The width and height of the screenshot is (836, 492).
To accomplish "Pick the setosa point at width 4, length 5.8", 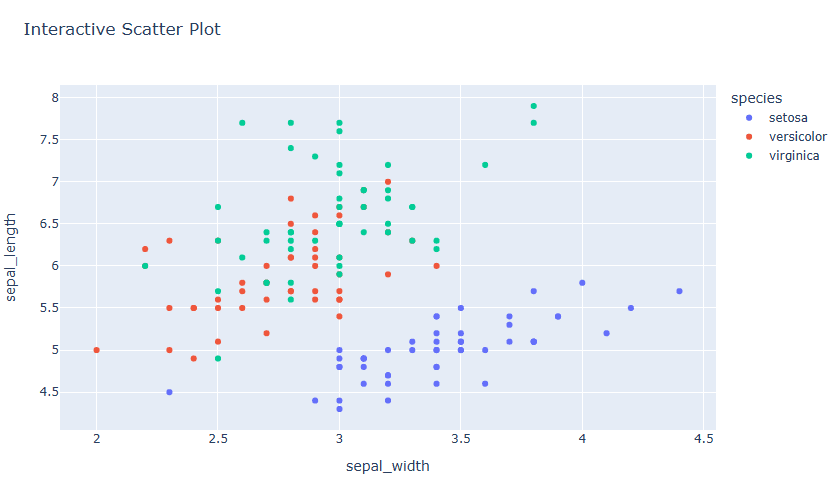I will pos(582,283).
